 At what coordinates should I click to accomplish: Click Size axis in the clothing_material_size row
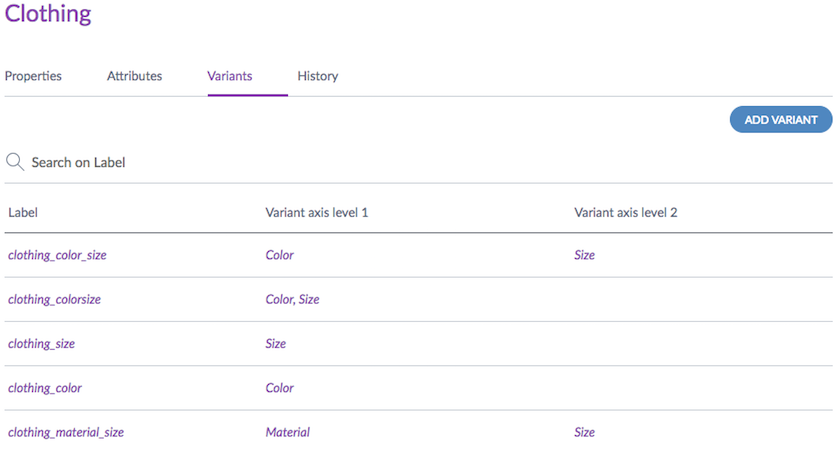coord(584,432)
